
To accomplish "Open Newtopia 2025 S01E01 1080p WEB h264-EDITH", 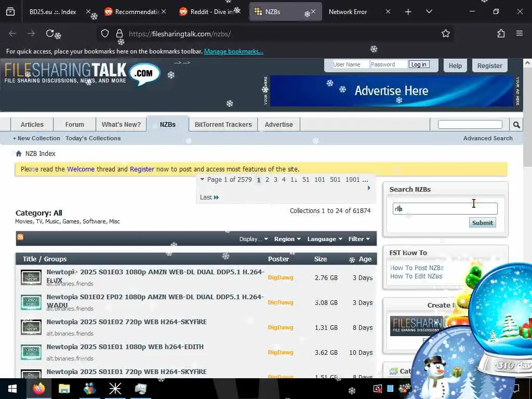I will (125, 347).
